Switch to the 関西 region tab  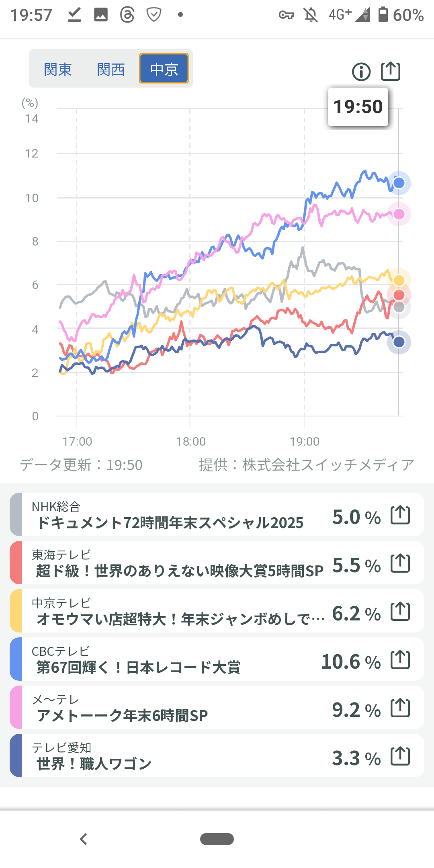[111, 69]
